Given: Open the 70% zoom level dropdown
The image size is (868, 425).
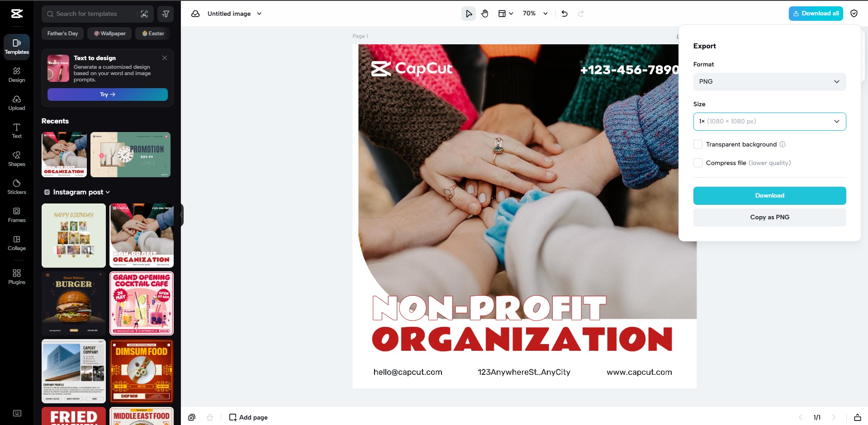Looking at the screenshot, I should (535, 14).
